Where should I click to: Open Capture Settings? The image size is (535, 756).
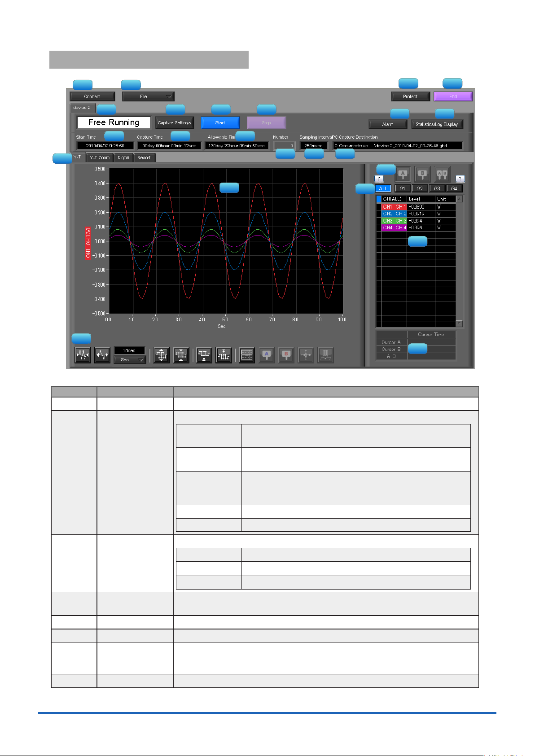pos(174,122)
